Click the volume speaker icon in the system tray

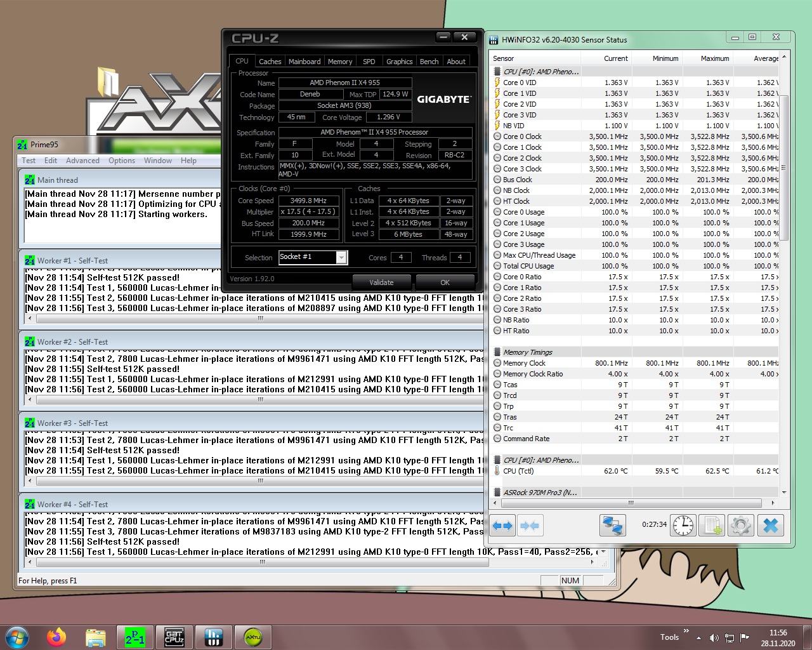714,637
